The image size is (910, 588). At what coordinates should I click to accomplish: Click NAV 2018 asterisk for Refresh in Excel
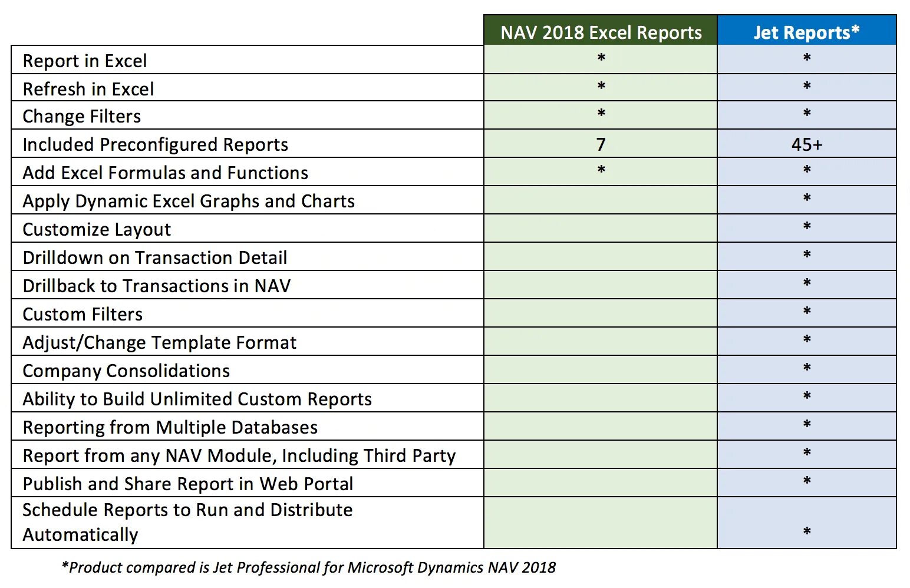(x=601, y=86)
